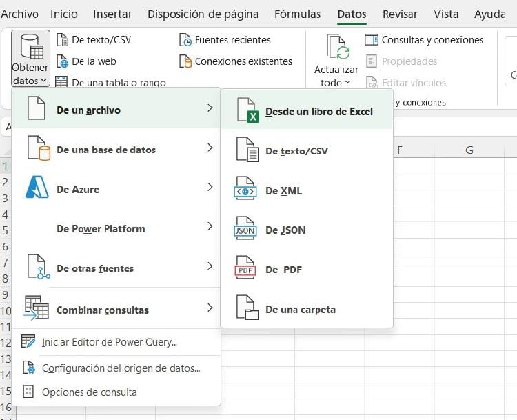Click the JSON file icon
This screenshot has width=517, height=420.
[245, 228]
